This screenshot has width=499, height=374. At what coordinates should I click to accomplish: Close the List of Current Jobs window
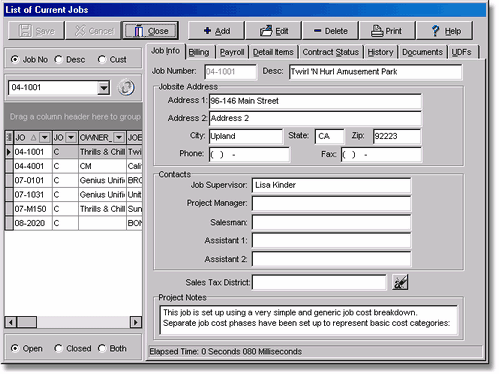click(151, 31)
